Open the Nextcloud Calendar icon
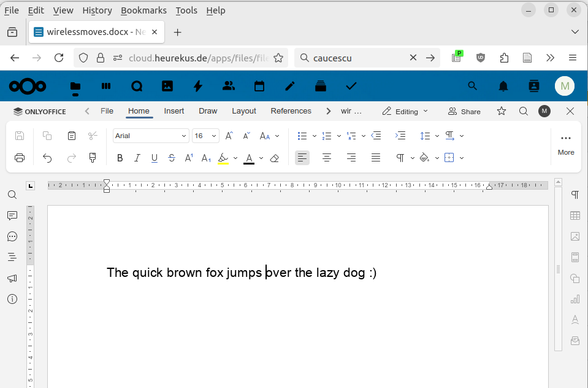This screenshot has height=388, width=588. pyautogui.click(x=259, y=87)
